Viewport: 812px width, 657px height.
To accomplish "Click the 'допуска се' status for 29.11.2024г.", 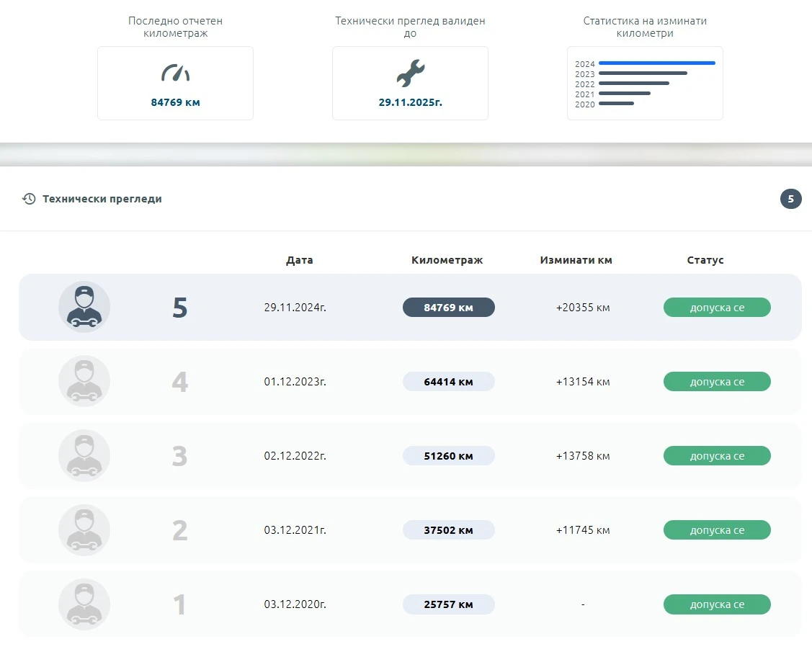I will (716, 308).
